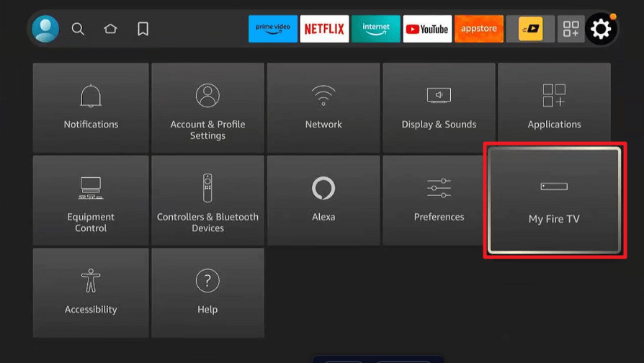644x363 pixels.
Task: Open the Amazon Internet browser app
Action: click(x=376, y=29)
